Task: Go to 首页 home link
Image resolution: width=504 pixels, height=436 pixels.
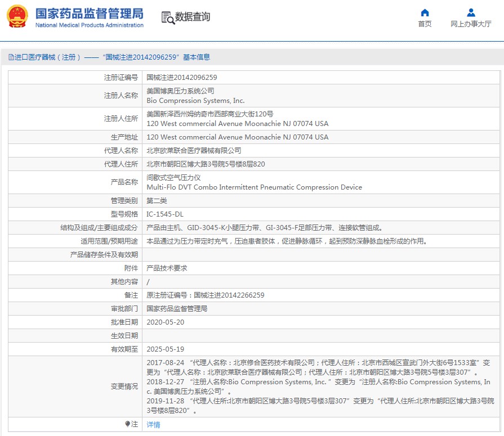Action: 425,24
